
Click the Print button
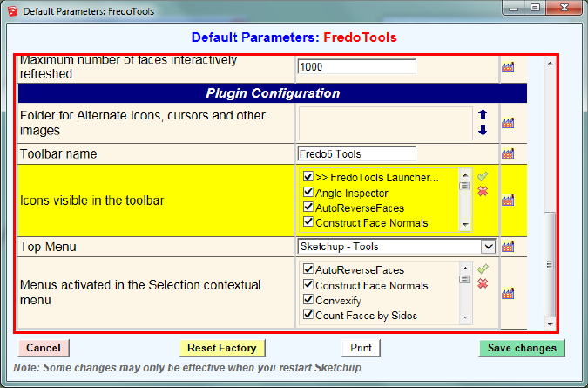pyautogui.click(x=362, y=348)
